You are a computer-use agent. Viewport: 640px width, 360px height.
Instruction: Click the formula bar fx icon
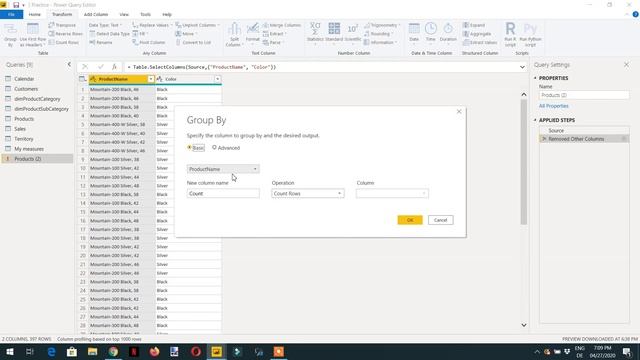click(114, 67)
